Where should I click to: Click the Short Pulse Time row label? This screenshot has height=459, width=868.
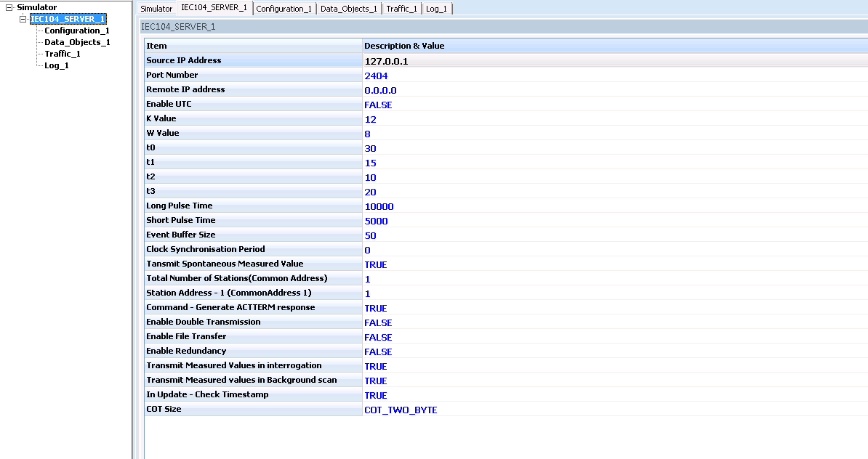point(181,220)
